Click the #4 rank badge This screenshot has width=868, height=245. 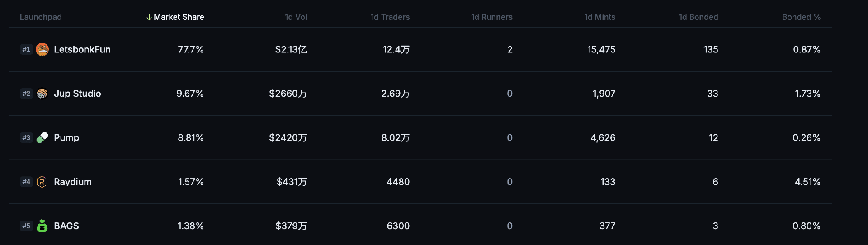[26, 182]
